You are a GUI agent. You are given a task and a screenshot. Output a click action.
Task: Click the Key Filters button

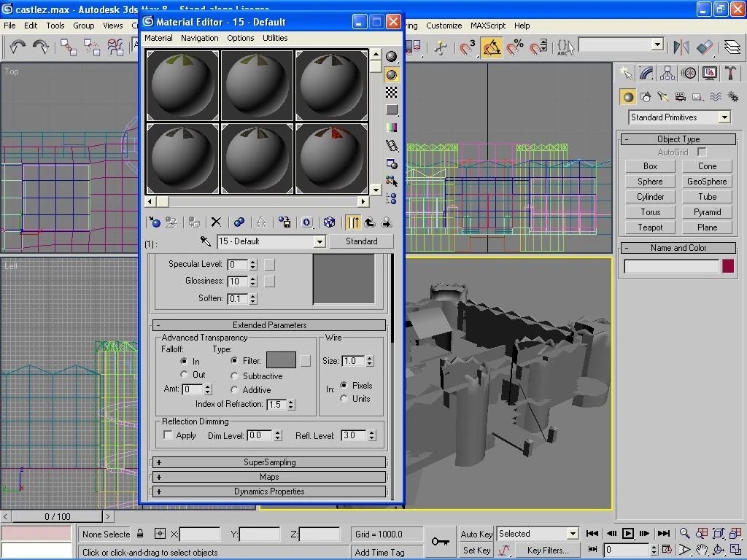547,551
